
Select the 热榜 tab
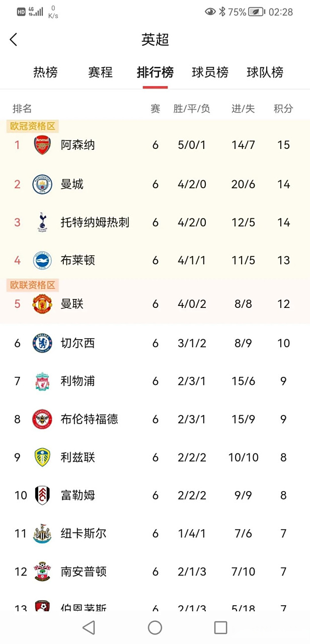tap(45, 72)
